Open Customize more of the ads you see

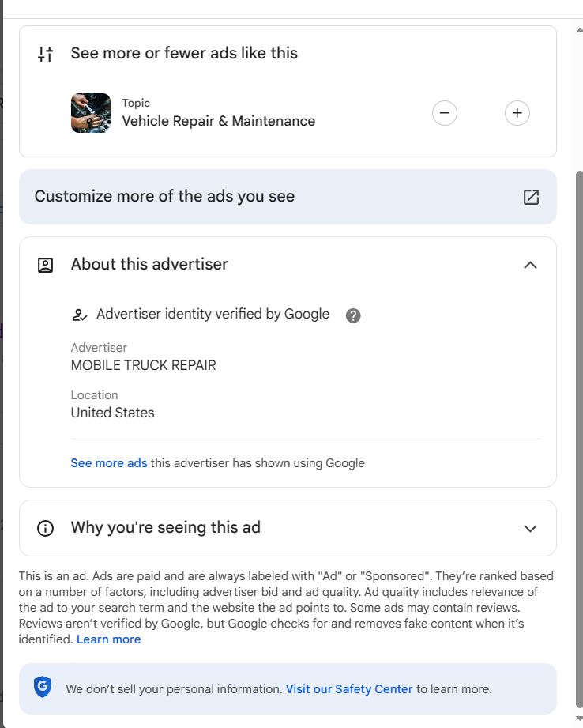288,197
